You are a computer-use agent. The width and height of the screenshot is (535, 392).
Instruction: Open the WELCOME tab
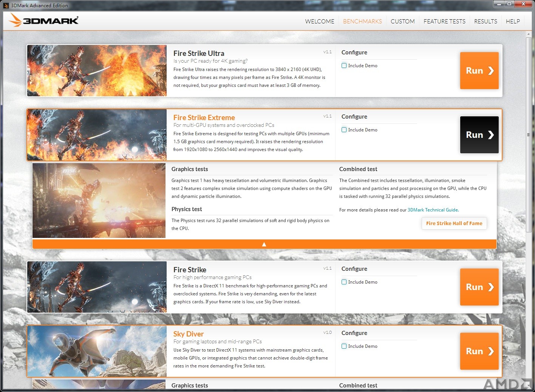point(320,21)
